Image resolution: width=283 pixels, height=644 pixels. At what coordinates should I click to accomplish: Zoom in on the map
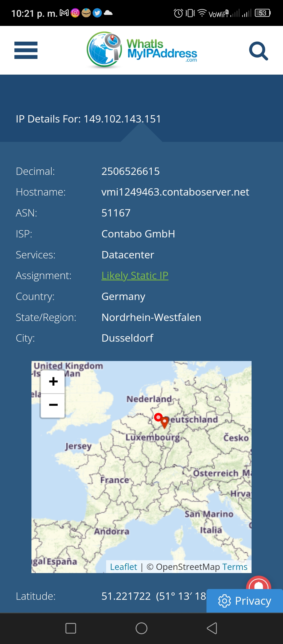[x=53, y=381]
